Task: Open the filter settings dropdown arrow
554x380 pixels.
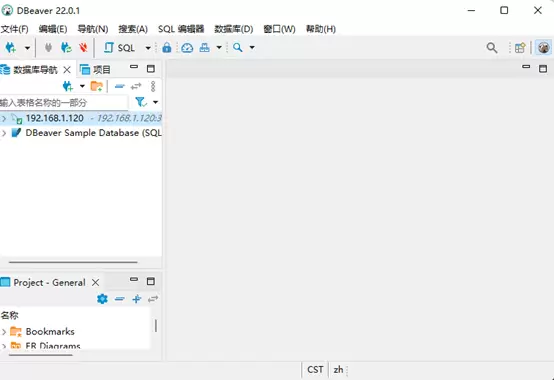Action: 155,102
